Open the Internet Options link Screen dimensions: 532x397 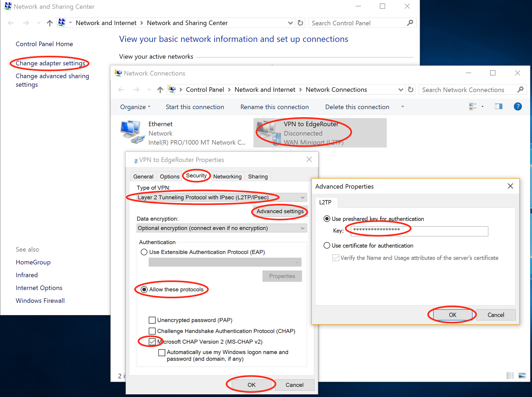click(x=39, y=288)
